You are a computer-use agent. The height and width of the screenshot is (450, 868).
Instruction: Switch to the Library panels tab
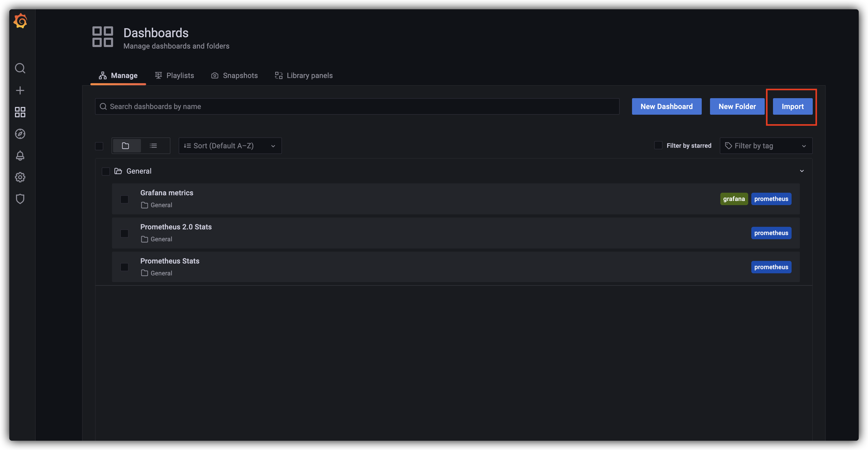coord(304,75)
